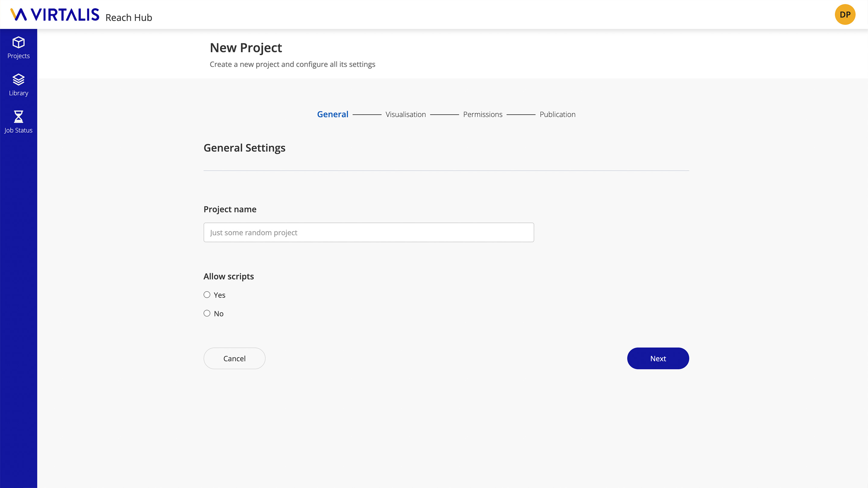Select Yes for Allow scripts
Viewport: 868px width, 488px height.
pyautogui.click(x=207, y=295)
